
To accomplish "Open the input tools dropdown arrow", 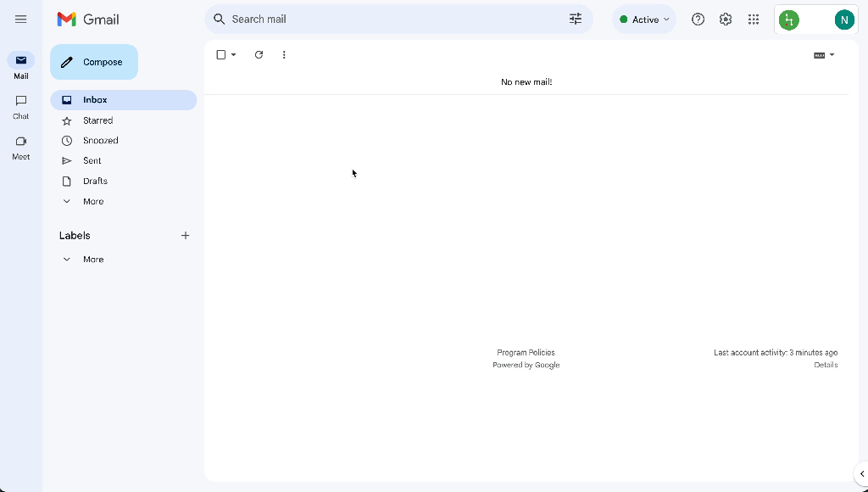I will (832, 55).
